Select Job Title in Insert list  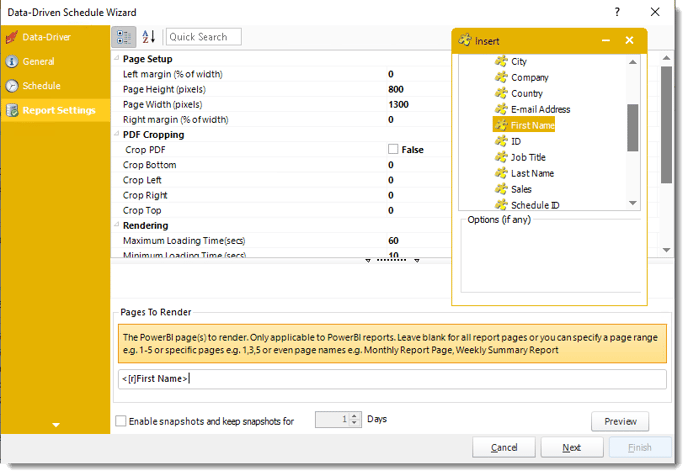pyautogui.click(x=528, y=157)
